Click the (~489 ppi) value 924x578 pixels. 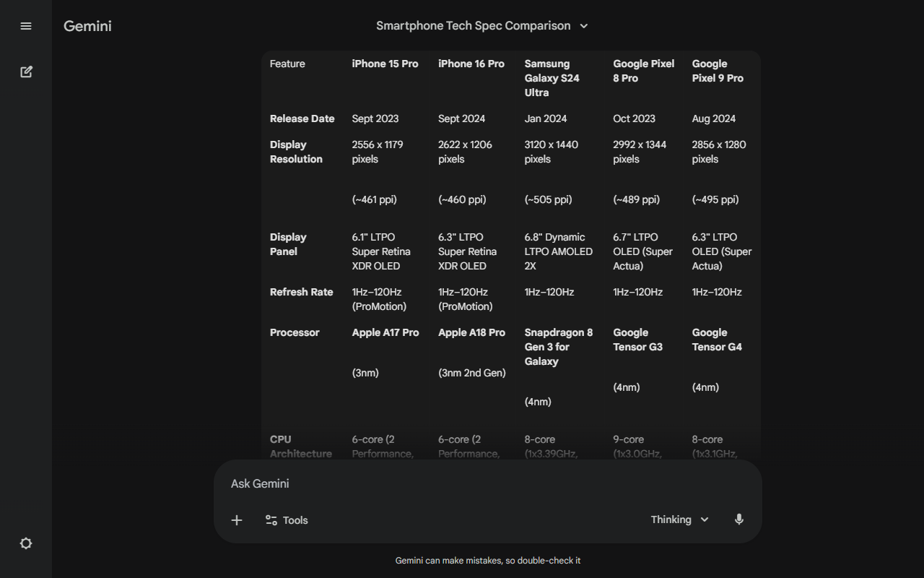pos(637,199)
